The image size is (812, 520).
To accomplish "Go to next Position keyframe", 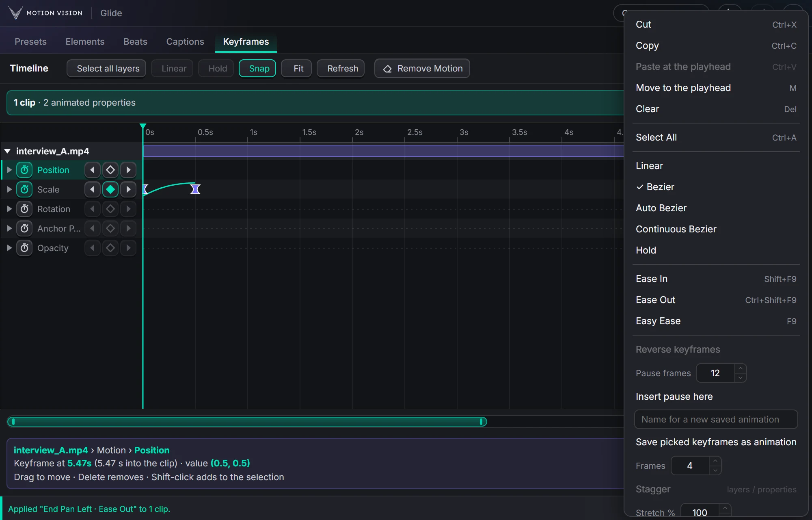I will 128,170.
